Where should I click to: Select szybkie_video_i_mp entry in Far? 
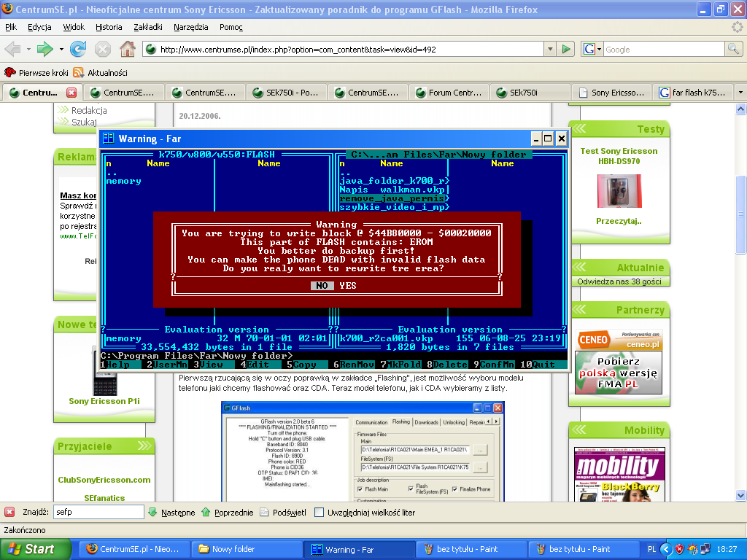pyautogui.click(x=395, y=207)
